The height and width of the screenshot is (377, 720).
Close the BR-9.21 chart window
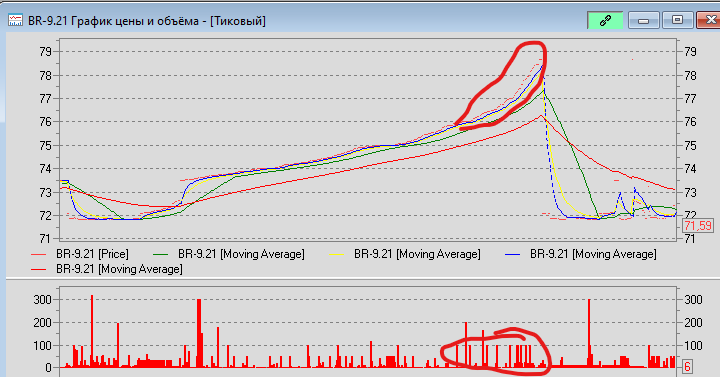coord(709,21)
